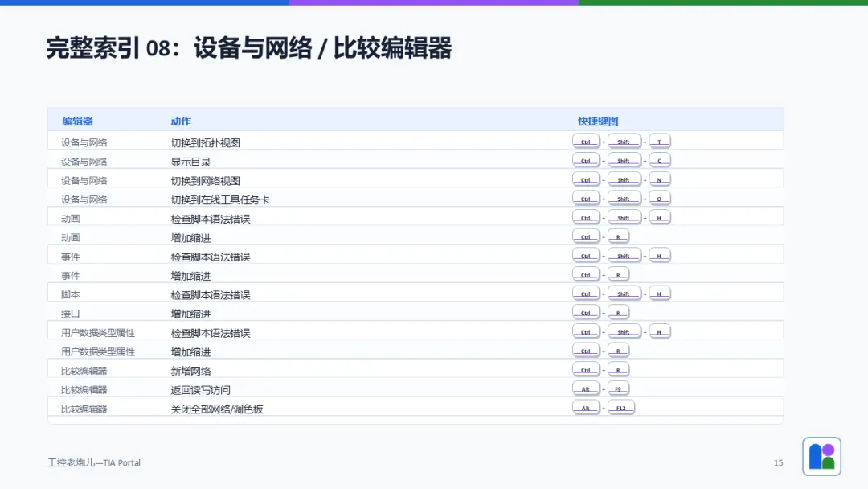Click the R key cap for 新增网络

[618, 370]
